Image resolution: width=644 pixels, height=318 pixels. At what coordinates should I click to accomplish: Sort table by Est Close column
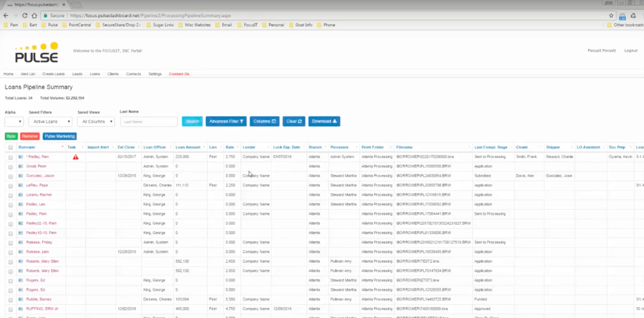pos(126,147)
